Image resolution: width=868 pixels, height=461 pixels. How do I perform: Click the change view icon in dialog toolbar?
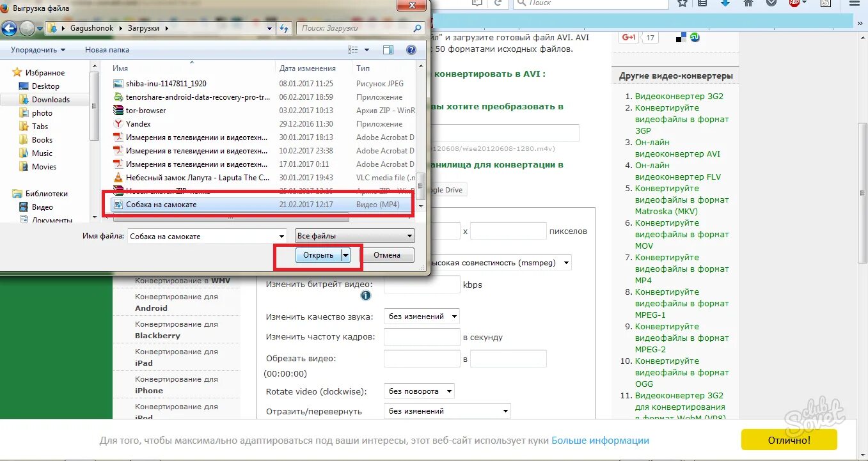353,49
